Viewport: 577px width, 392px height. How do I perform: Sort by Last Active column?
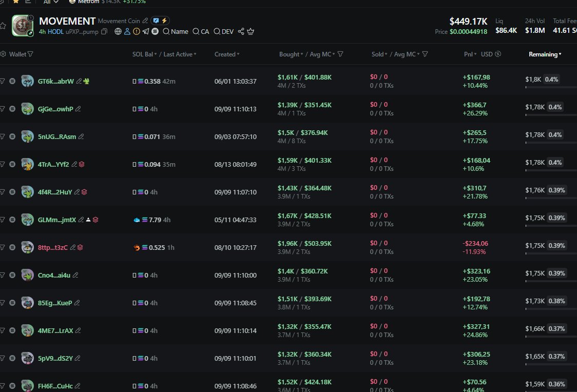[180, 54]
